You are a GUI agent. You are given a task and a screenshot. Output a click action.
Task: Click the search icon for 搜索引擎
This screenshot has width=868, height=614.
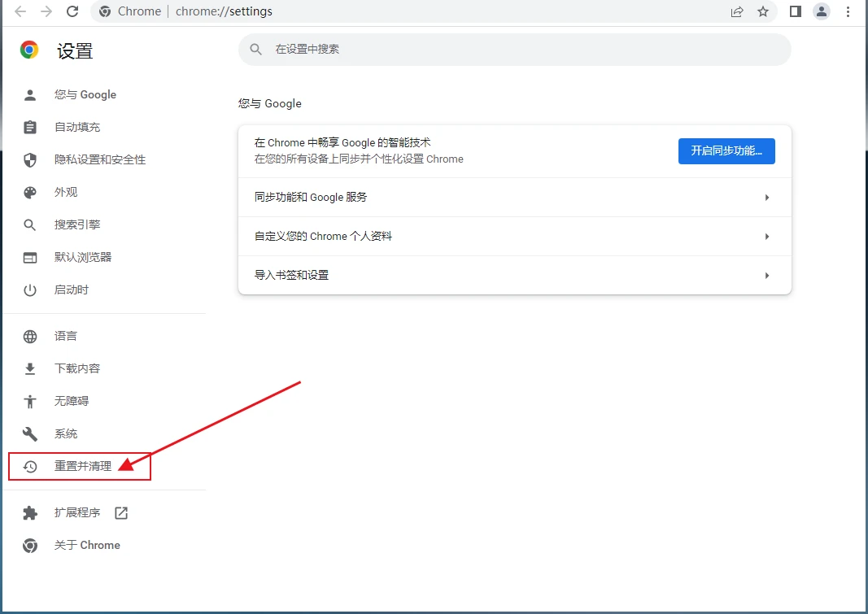pyautogui.click(x=30, y=225)
